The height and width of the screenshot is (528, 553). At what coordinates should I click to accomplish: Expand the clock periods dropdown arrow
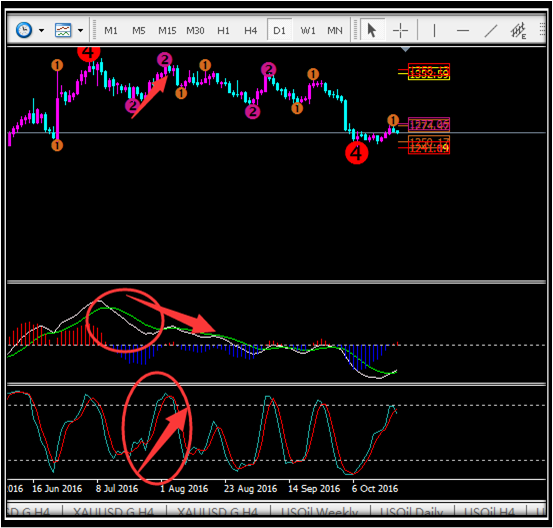click(x=42, y=31)
